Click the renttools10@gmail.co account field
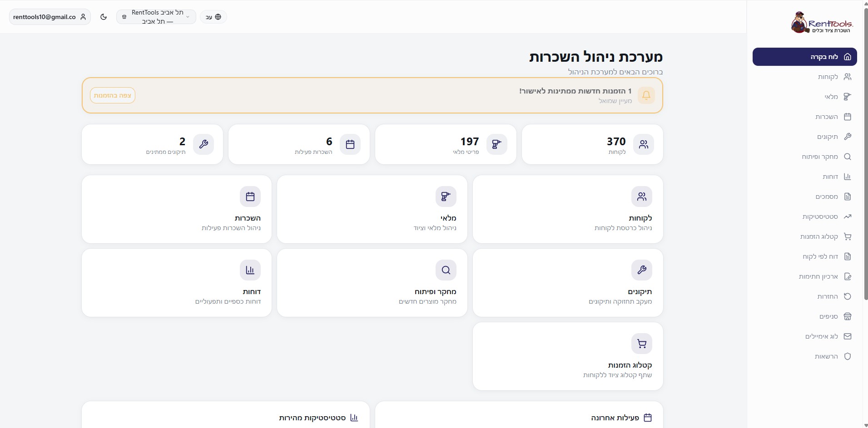Image resolution: width=868 pixels, height=428 pixels. coord(50,17)
